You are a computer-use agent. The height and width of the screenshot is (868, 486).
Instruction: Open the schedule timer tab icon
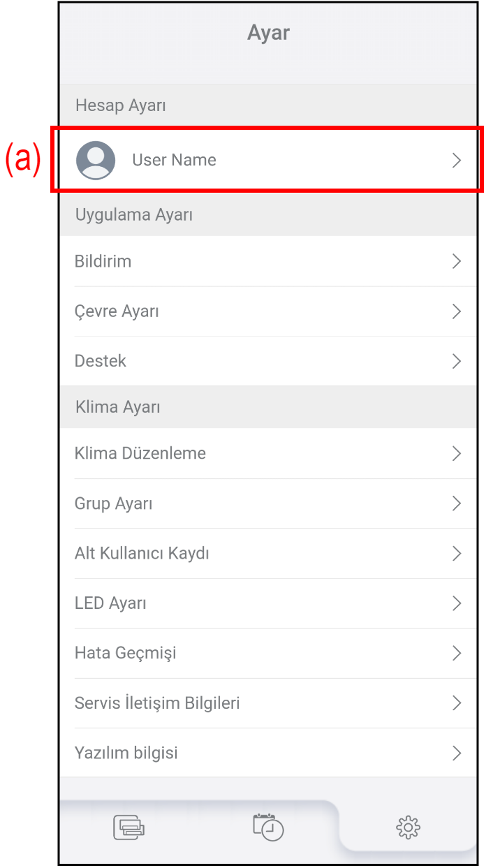click(x=268, y=827)
